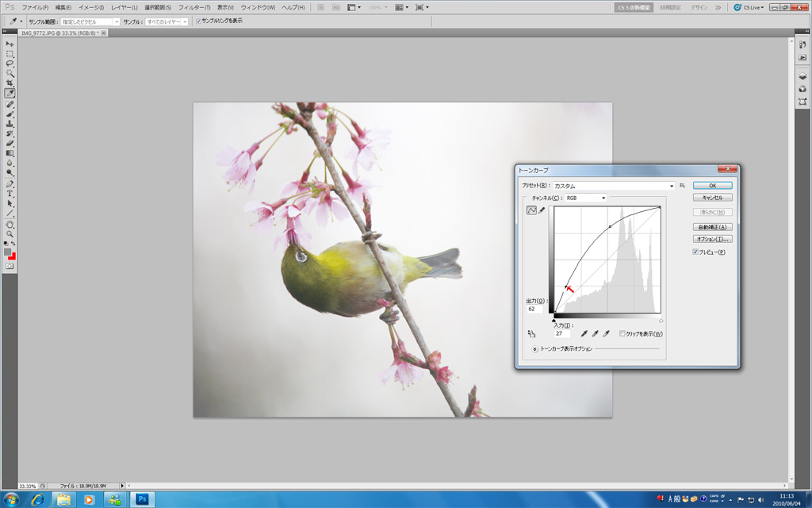The width and height of the screenshot is (812, 508).
Task: Enable the クリップを表示 checkbox
Action: coord(622,333)
